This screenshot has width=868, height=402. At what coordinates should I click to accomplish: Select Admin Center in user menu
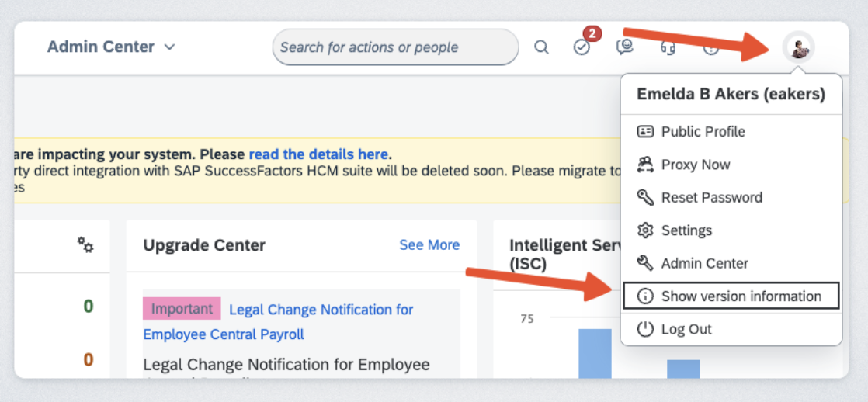tap(704, 263)
